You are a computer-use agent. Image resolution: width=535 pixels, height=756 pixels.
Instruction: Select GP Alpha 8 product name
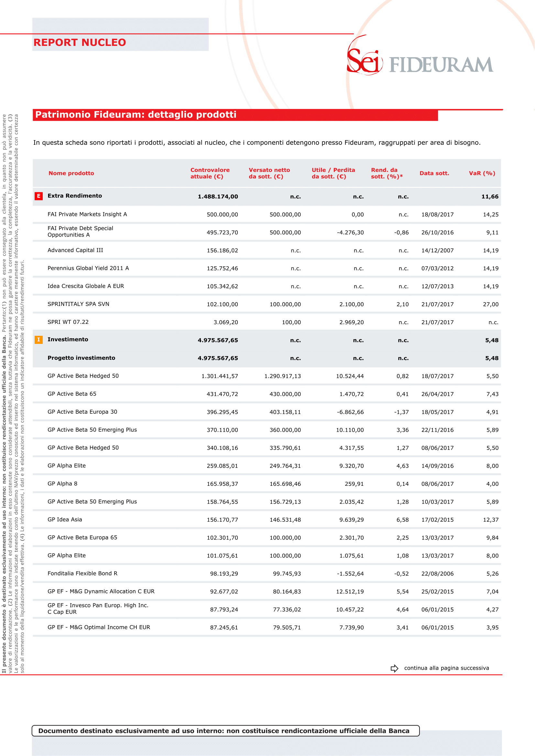[62, 484]
